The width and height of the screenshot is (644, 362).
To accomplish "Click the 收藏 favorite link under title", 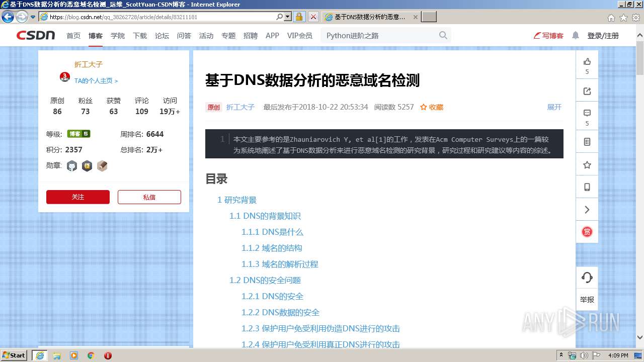I will 432,107.
